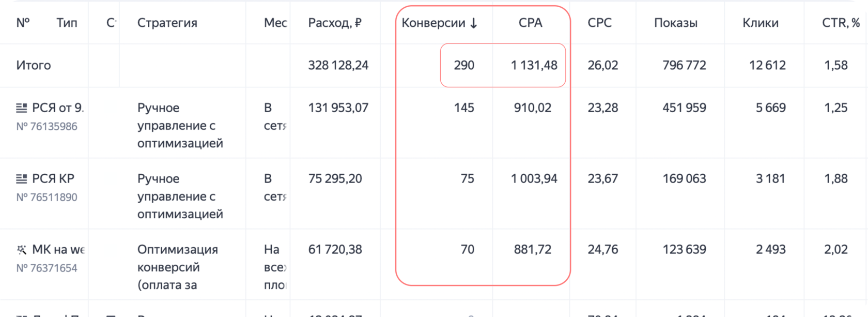Click campaign number № 76371654
This screenshot has width=868, height=317.
click(47, 268)
